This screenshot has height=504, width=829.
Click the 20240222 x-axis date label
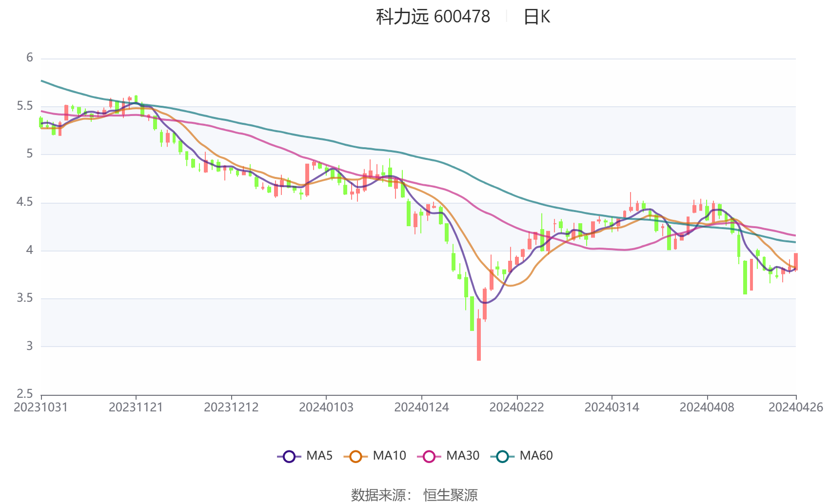click(x=516, y=407)
